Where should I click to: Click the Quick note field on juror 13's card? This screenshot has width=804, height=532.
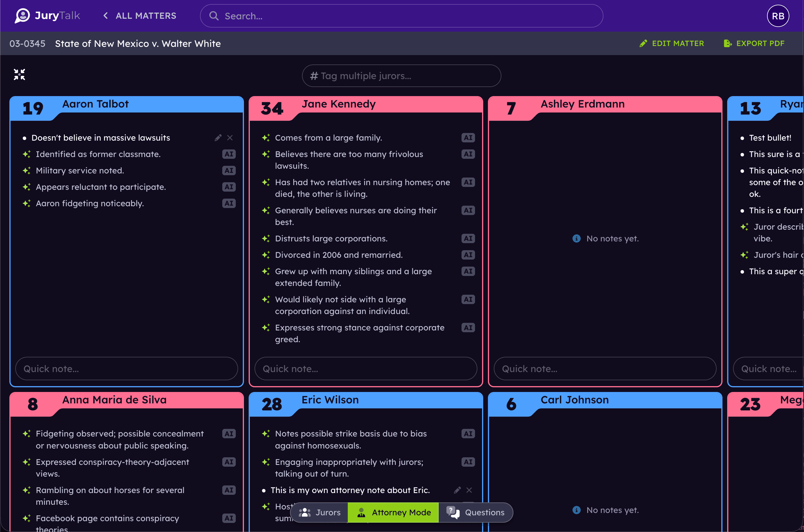769,369
